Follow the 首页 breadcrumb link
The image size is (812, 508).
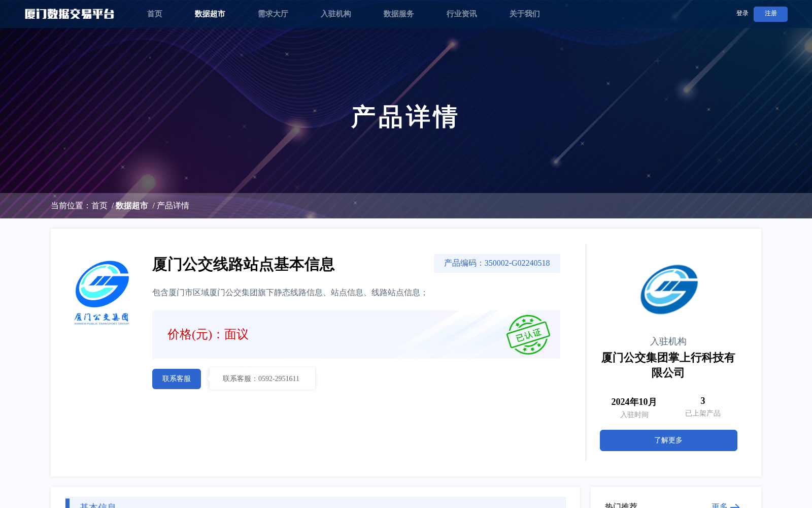click(x=99, y=206)
